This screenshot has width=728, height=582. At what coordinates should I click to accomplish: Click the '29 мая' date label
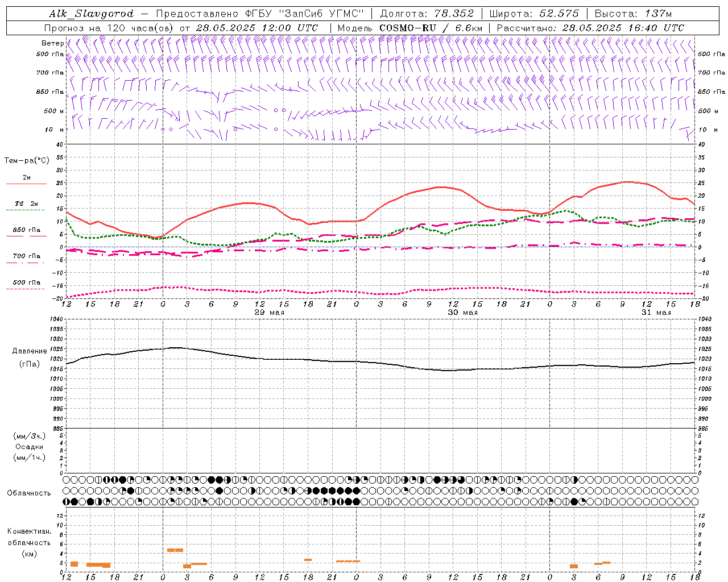pos(270,313)
